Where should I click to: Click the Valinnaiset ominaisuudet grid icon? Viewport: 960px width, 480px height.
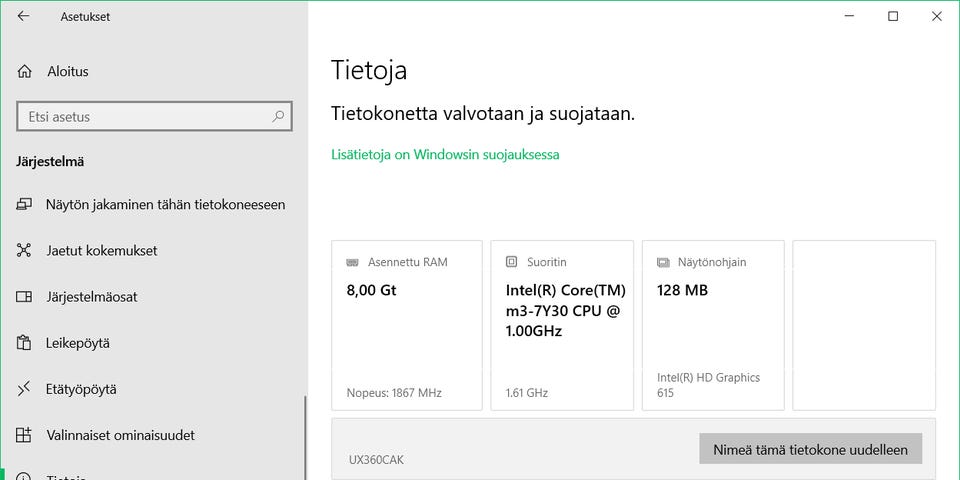tap(24, 435)
